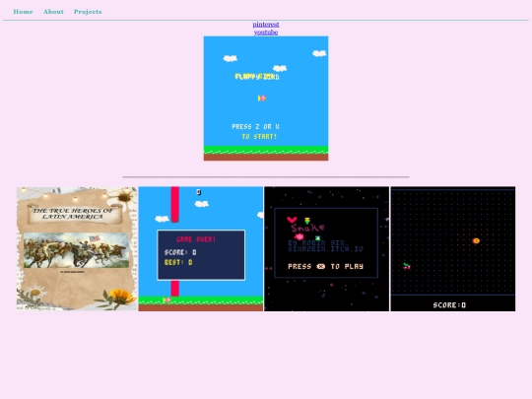Click the BEST: 0 text

click(178, 262)
